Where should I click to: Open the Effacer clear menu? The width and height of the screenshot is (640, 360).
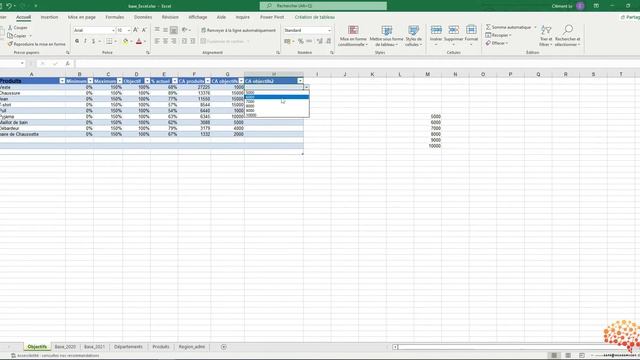(x=497, y=43)
